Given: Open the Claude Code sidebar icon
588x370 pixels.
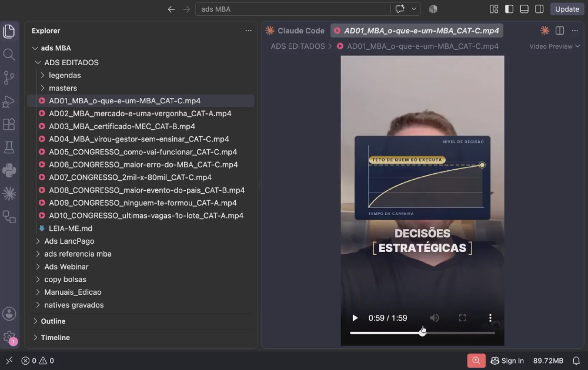Looking at the screenshot, I should click(x=9, y=194).
